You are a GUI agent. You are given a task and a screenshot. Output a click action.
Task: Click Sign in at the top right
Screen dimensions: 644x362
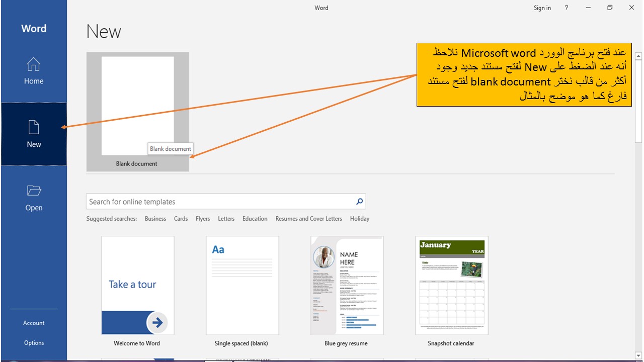[542, 8]
